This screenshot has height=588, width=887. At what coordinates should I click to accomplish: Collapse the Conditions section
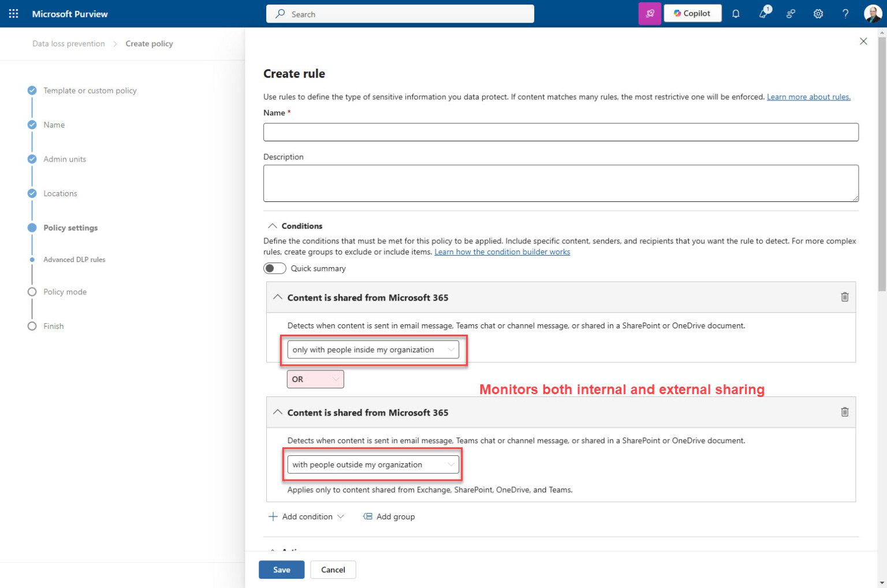point(273,226)
